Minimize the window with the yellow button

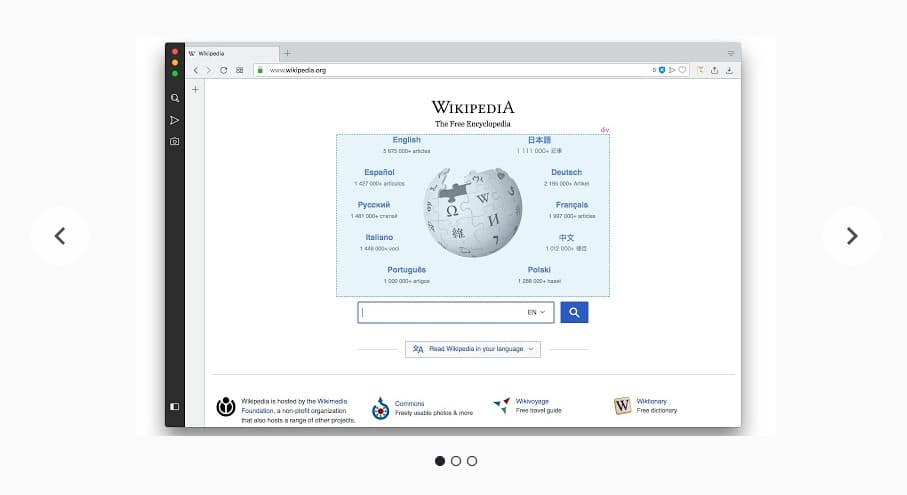tap(175, 62)
